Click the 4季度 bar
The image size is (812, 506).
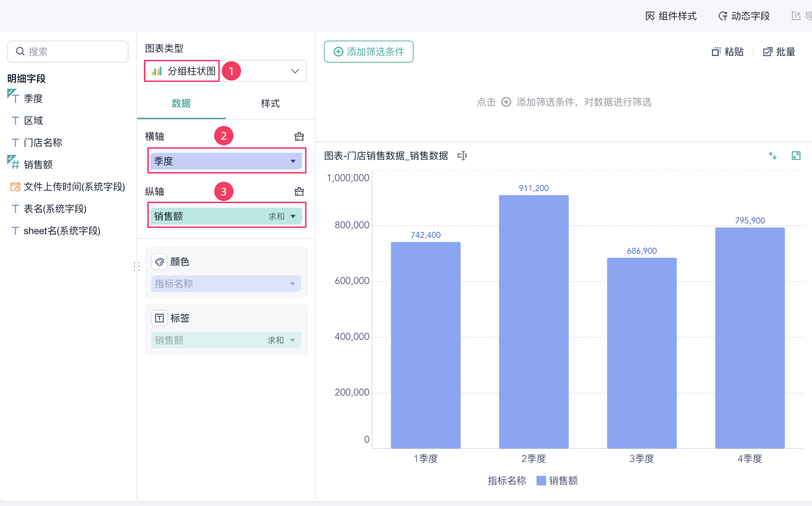click(750, 338)
